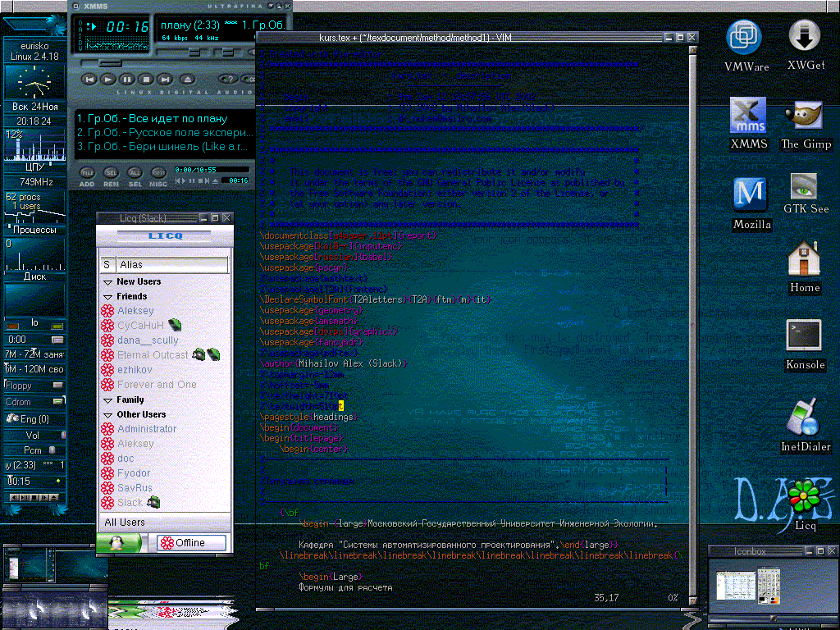Open playlist ADD file menu

point(87,177)
